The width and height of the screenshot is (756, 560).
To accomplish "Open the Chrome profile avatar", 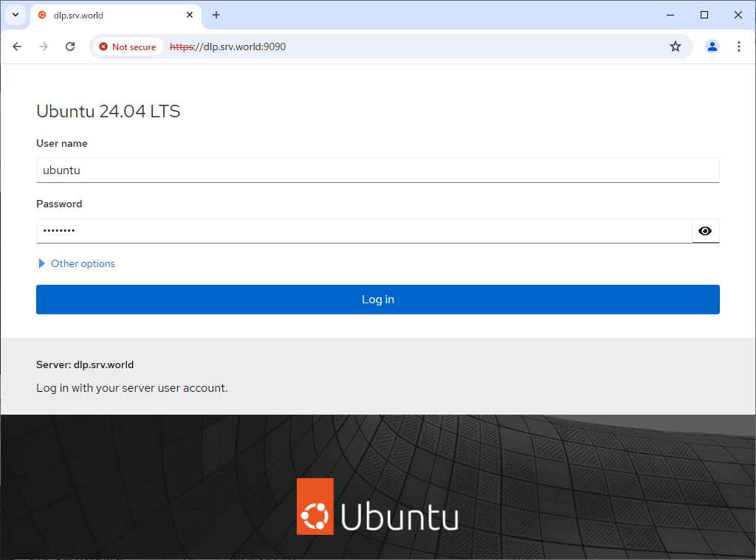I will [x=712, y=46].
